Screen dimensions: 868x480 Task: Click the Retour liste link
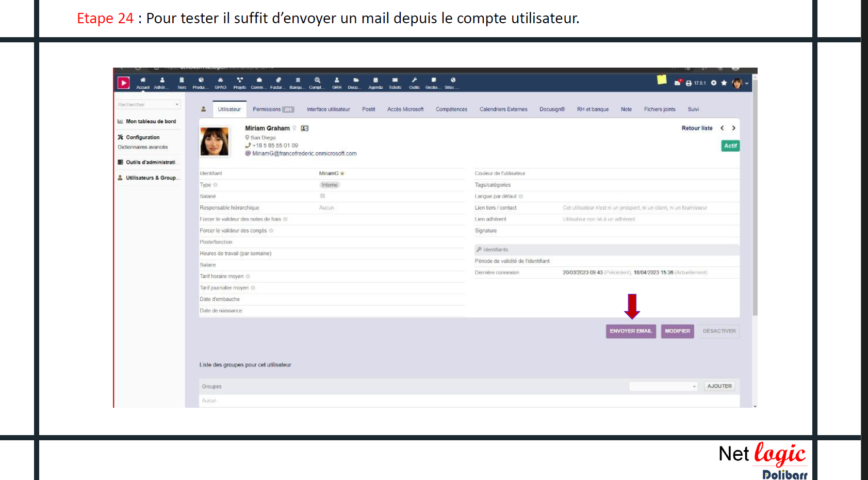pyautogui.click(x=697, y=128)
